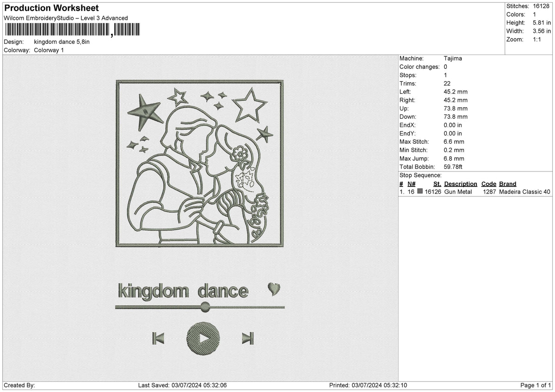Viewport: 555px width, 392px height.
Task: Click 'Wilcom EmbroideryStudio – Level 3 Advanced' text
Action: click(66, 18)
